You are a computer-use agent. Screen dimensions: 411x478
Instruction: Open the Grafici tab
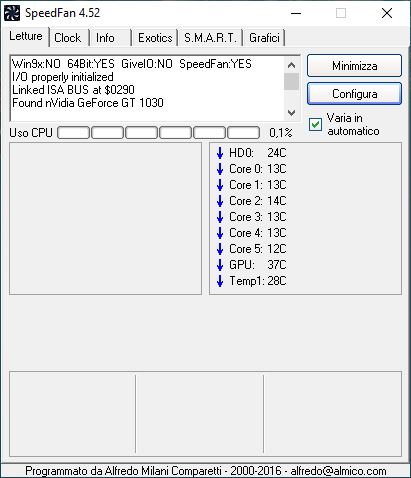(264, 38)
